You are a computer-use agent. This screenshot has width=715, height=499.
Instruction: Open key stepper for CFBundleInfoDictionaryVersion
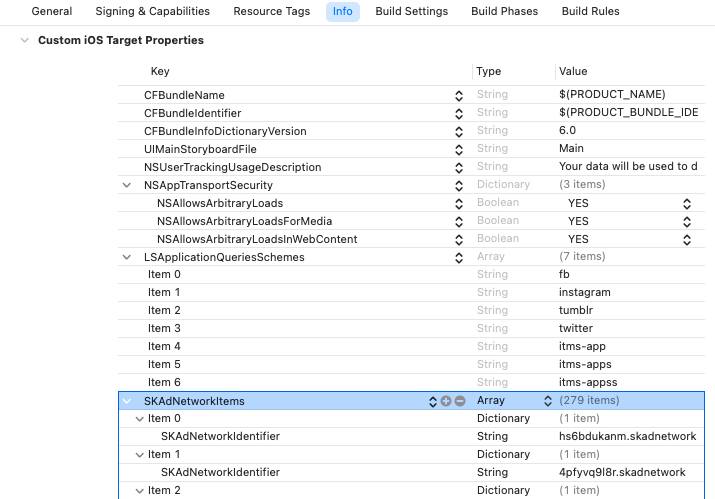click(x=459, y=131)
